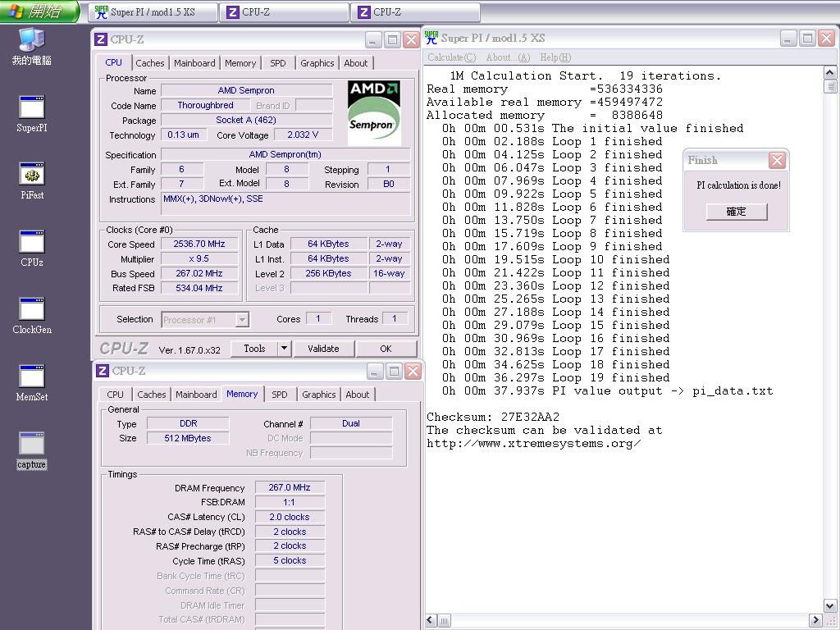Click Loop 19 finished line
This screenshot has width=840, height=630.
(555, 377)
